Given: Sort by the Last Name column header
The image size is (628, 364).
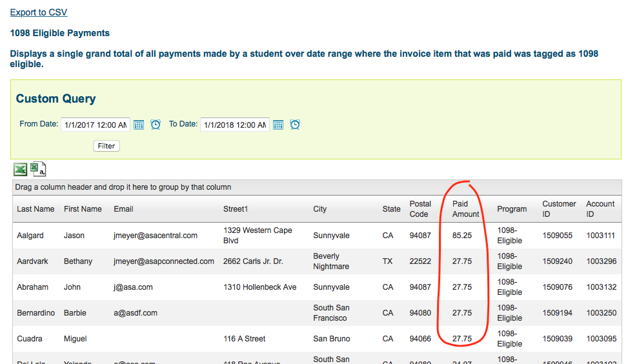Looking at the screenshot, I should tap(35, 209).
